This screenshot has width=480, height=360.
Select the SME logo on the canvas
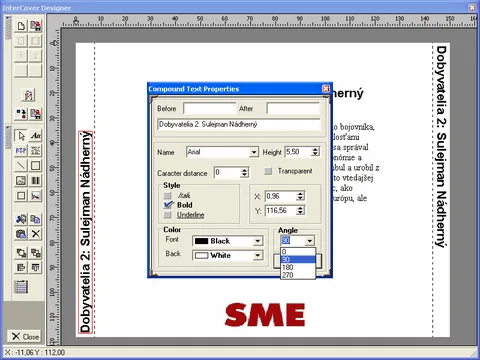pos(265,314)
